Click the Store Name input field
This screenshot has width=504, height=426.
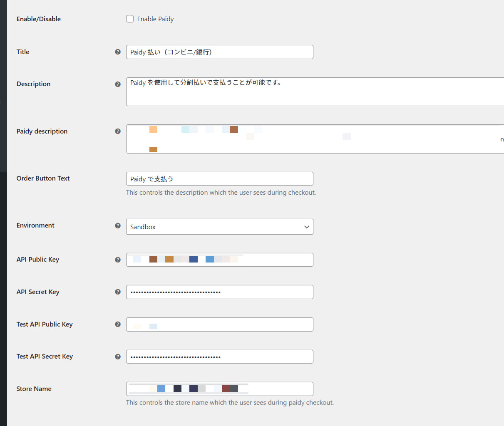click(x=220, y=389)
